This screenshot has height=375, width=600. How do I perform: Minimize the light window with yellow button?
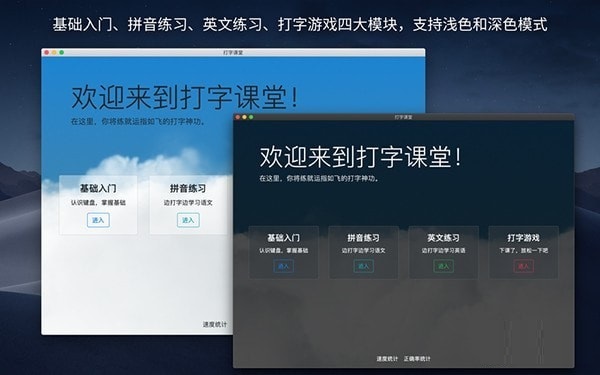pos(54,52)
